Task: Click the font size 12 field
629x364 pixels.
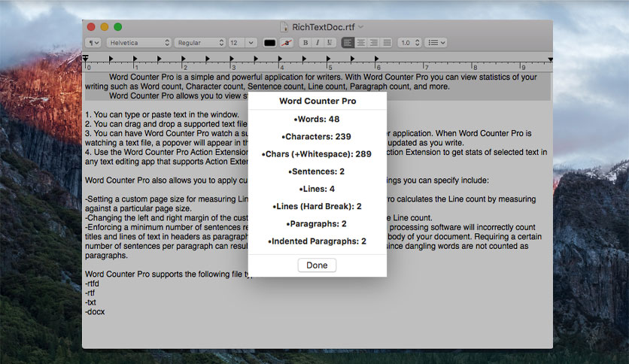Action: (237, 43)
